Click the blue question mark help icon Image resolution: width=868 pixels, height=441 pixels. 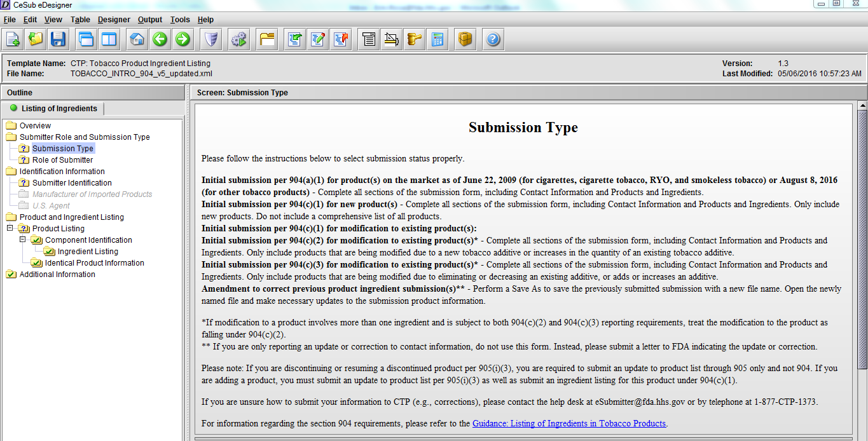point(493,39)
